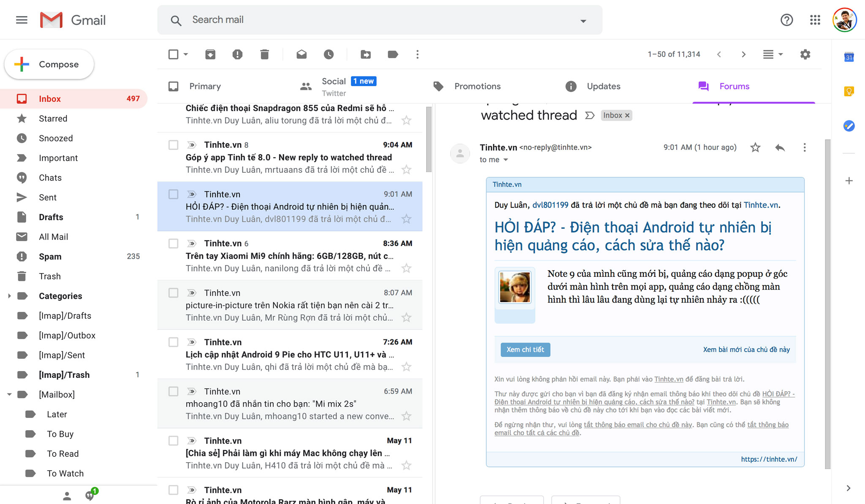Snooze the email with the clock icon
The height and width of the screenshot is (504, 865).
pyautogui.click(x=329, y=54)
